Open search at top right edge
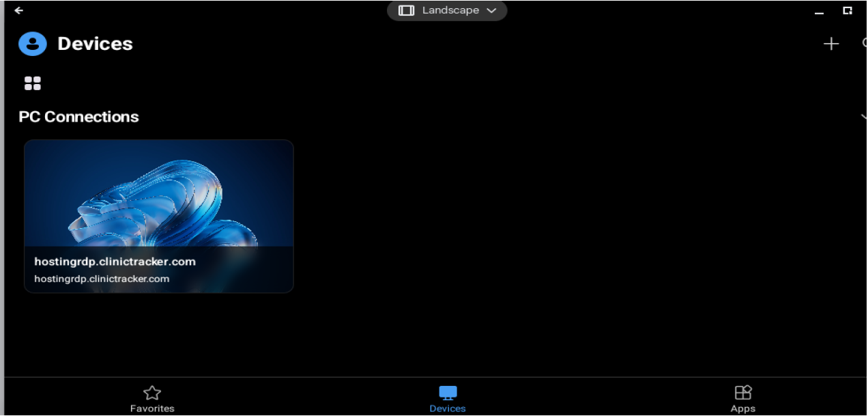This screenshot has height=416, width=868. click(864, 44)
